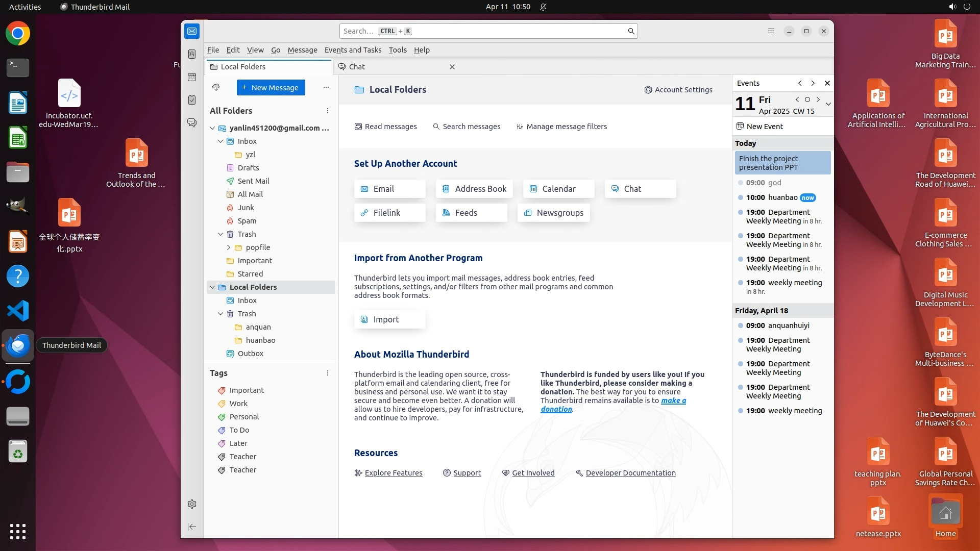The width and height of the screenshot is (980, 551).
Task: Expand the mini-month dropdown arrow
Action: tap(828, 104)
